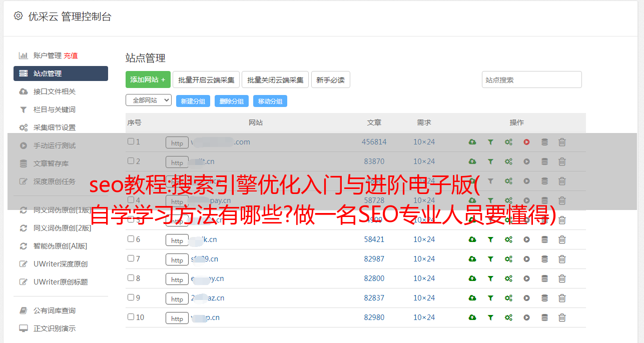Click the http protocol selector in row 8
The height and width of the screenshot is (343, 644).
pos(177,279)
